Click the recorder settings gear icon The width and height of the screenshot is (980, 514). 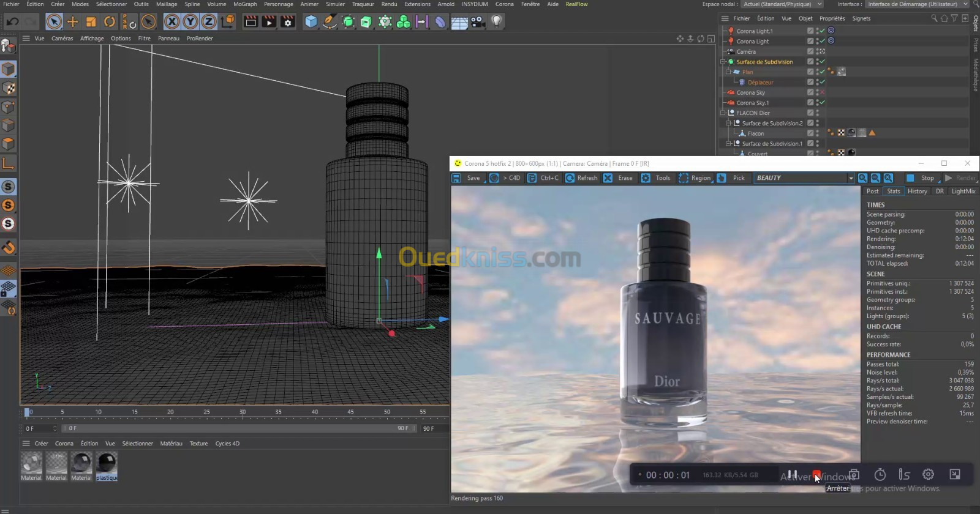tap(928, 474)
